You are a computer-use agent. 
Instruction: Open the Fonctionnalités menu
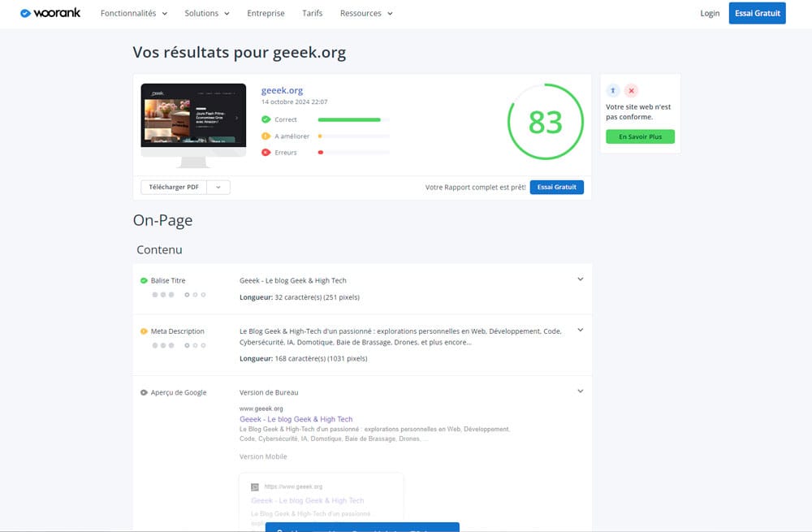tap(134, 14)
